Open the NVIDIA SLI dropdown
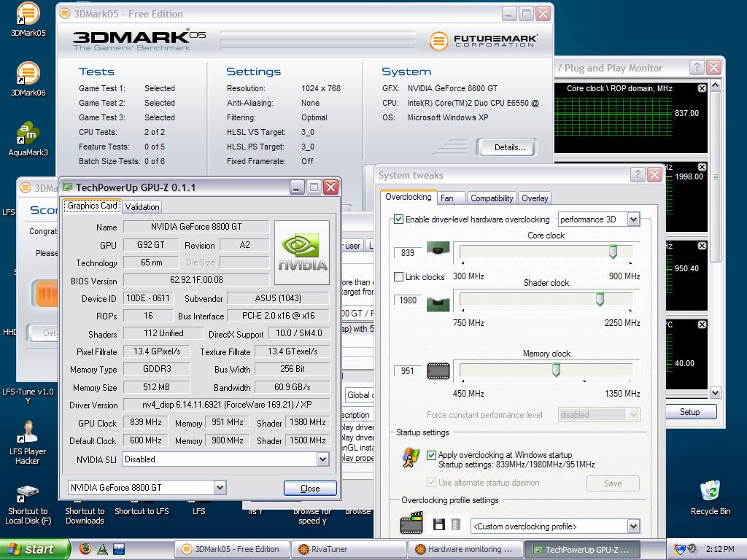This screenshot has height=560, width=747. coord(322,459)
